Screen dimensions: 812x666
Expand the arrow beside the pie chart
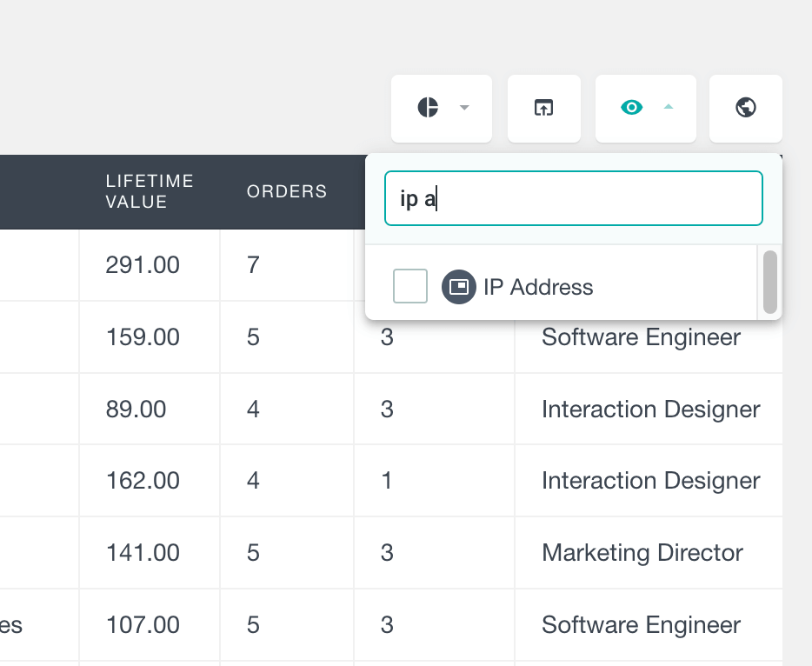tap(464, 108)
